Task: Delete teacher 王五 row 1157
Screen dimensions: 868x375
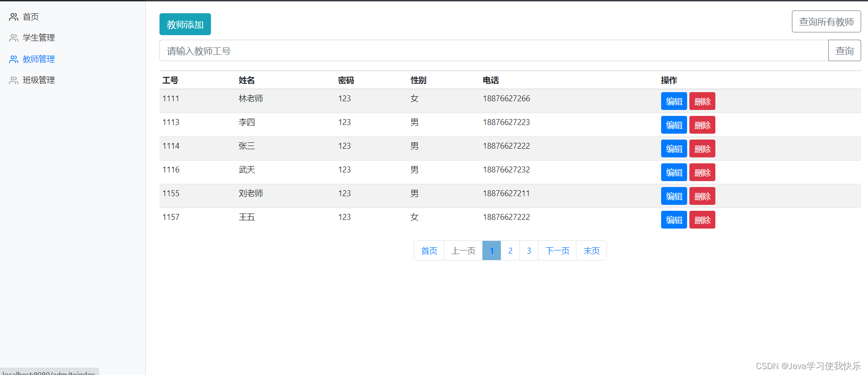Action: pyautogui.click(x=702, y=220)
